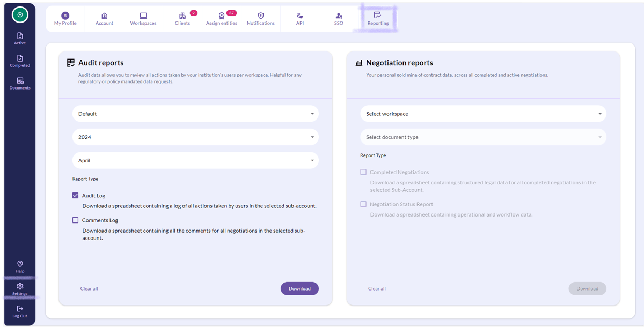
Task: Click the Negotiation reports heading text
Action: (x=399, y=63)
